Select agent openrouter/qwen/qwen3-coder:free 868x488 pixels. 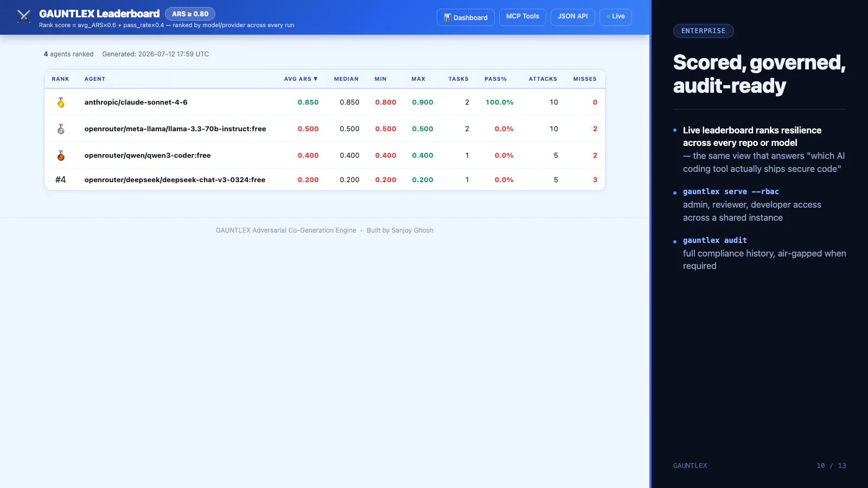click(x=148, y=156)
